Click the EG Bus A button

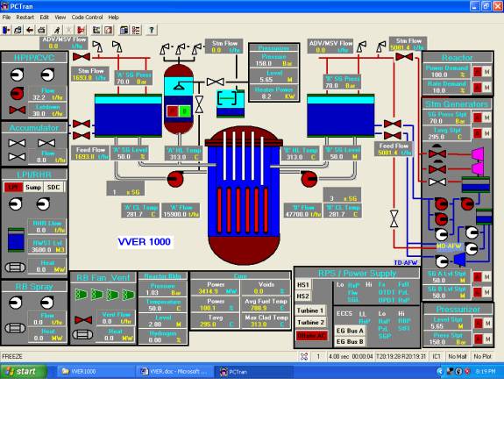point(350,331)
